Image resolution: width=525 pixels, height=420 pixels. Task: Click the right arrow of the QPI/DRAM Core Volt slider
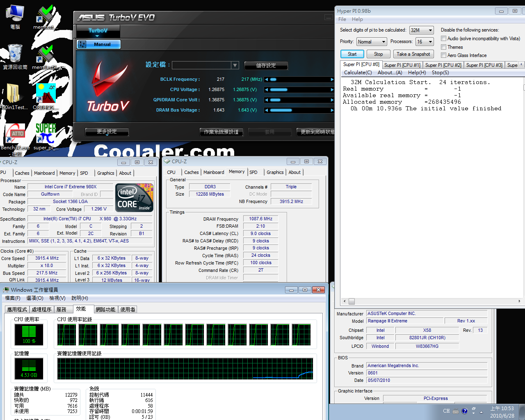coord(332,100)
